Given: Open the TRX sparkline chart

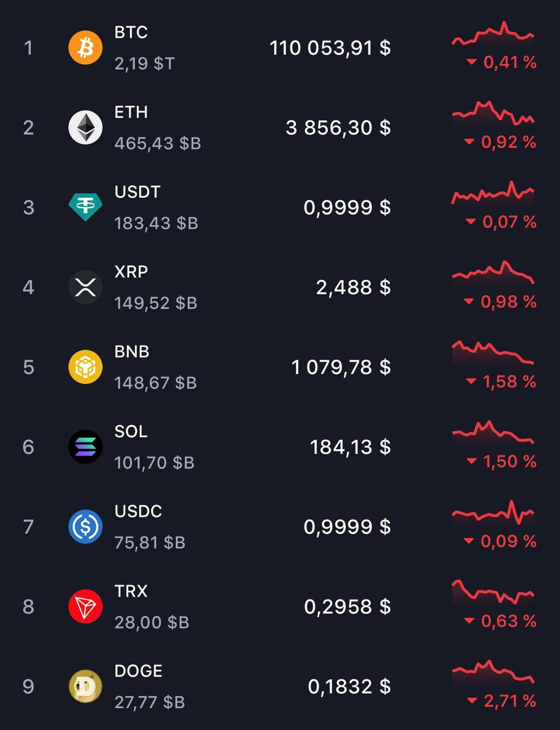Looking at the screenshot, I should [493, 593].
